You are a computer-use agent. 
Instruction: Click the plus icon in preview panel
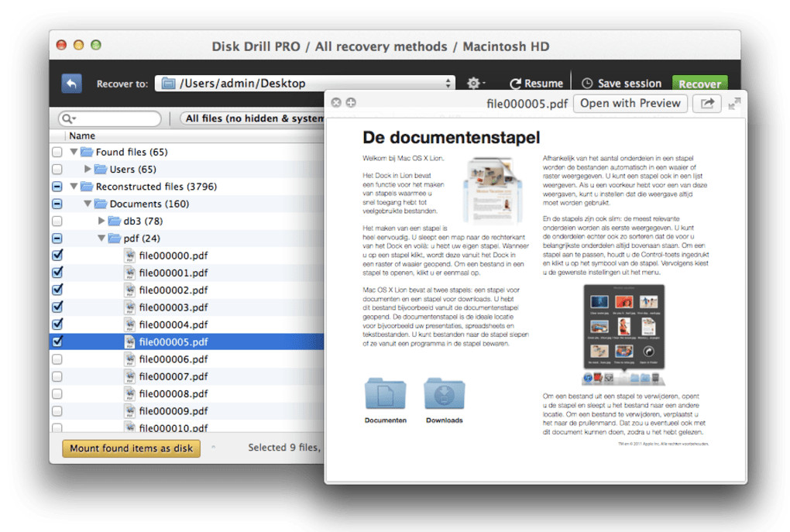pyautogui.click(x=351, y=102)
